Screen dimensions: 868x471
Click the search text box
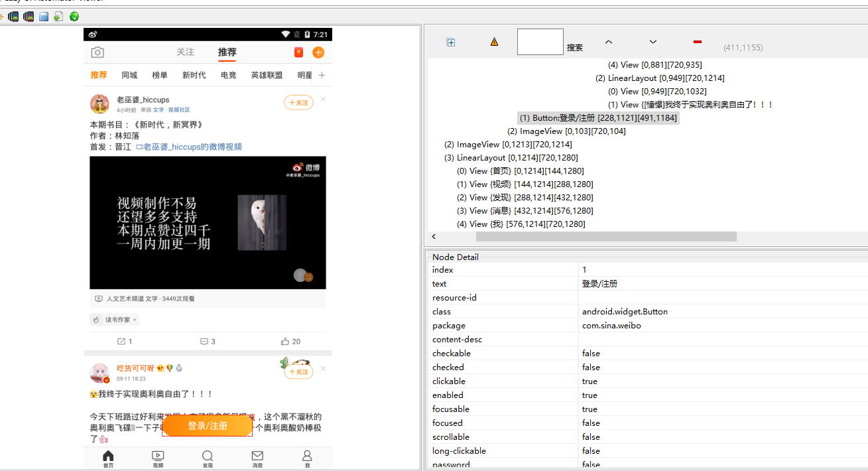pos(540,42)
